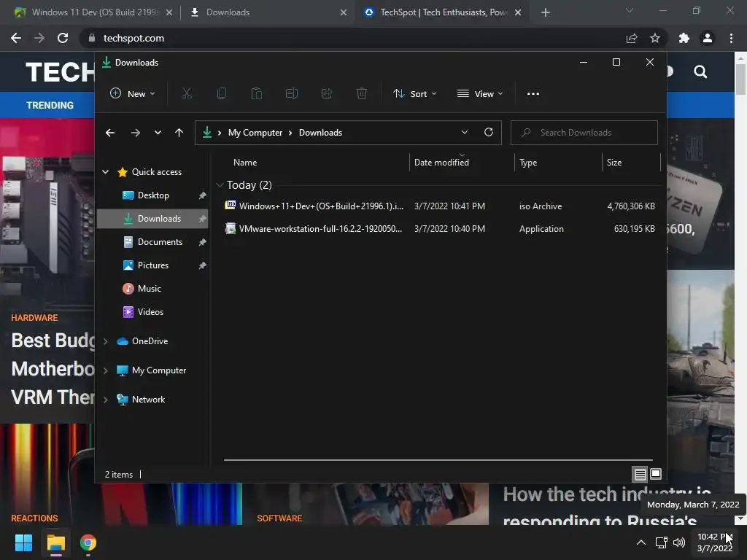Click the Chrome icon in the taskbar

[88, 542]
